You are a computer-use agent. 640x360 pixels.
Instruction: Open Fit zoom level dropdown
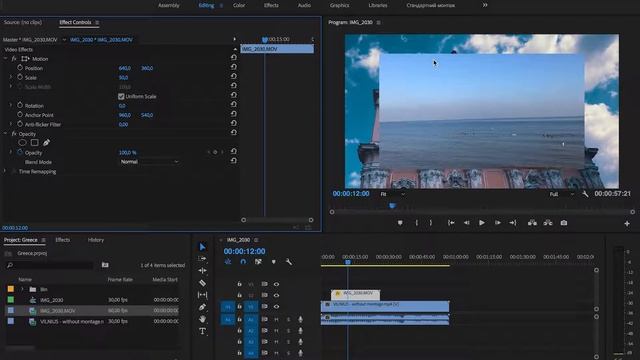coord(393,194)
